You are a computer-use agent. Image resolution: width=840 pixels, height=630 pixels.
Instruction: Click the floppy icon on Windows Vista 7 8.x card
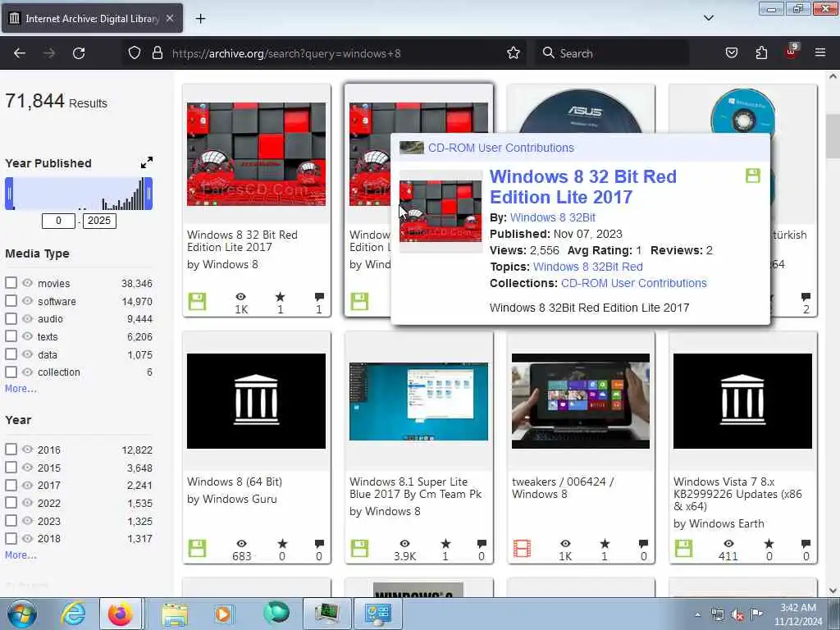pyautogui.click(x=683, y=548)
